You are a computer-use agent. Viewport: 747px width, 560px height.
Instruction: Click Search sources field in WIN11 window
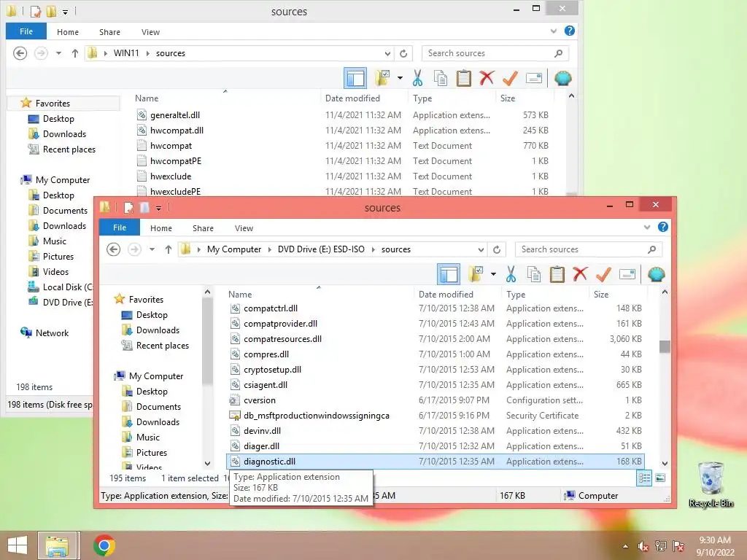[495, 52]
